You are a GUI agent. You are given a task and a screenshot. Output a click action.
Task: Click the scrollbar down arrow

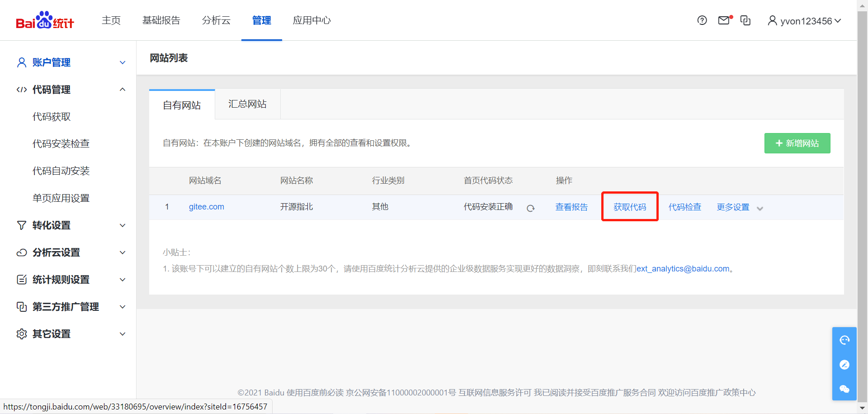click(x=863, y=408)
